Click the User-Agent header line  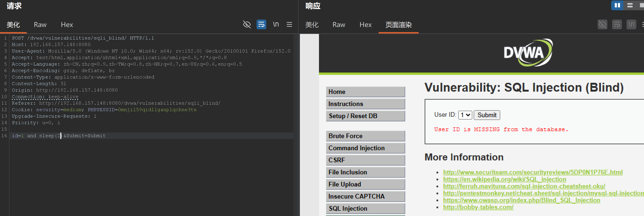pos(151,51)
